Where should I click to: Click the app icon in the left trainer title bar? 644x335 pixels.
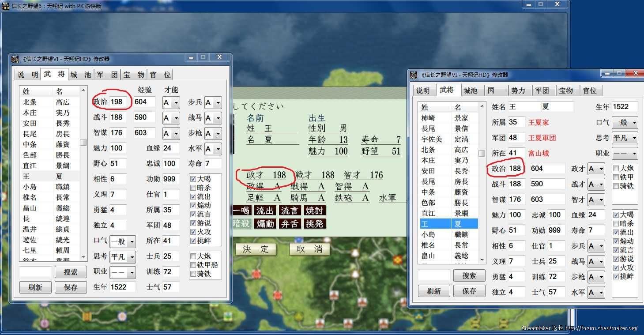(15, 59)
